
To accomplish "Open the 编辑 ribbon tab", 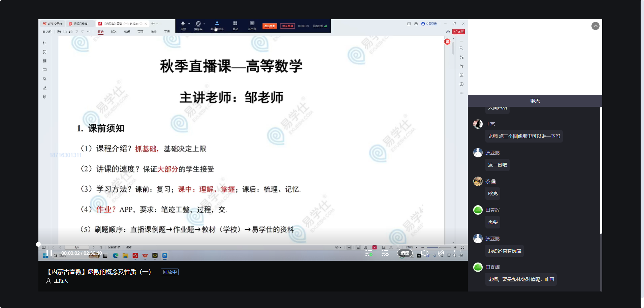I will click(x=127, y=32).
